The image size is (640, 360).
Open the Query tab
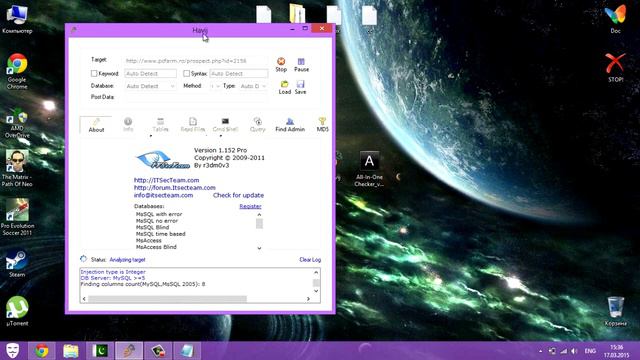(x=258, y=124)
